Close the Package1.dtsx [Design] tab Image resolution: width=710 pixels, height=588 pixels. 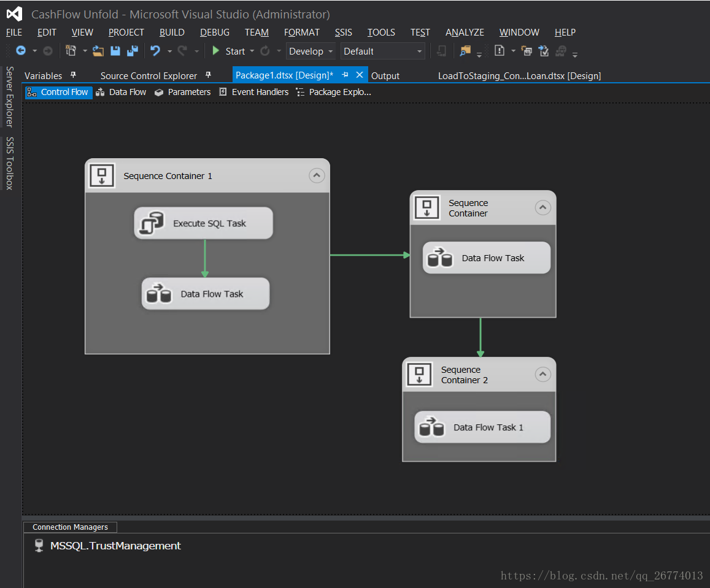tap(360, 75)
